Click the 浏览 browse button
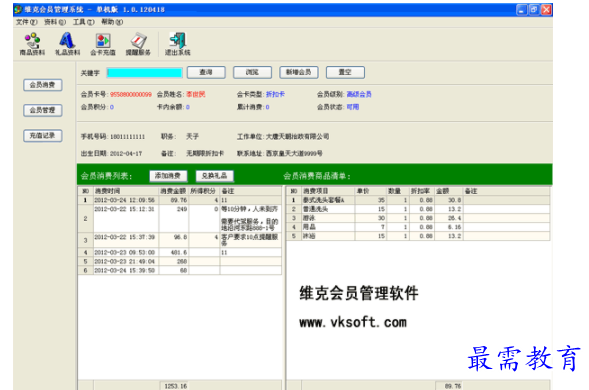Screen dimensions: 589x390 (252, 72)
